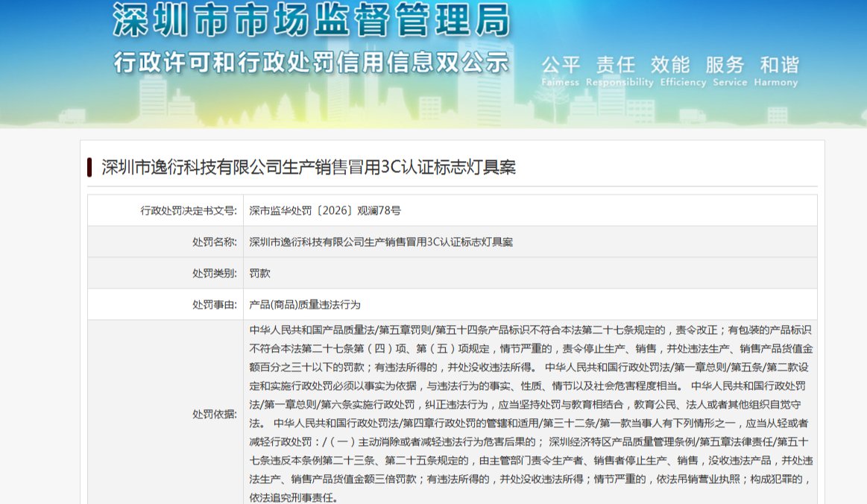Click the 处罚名称 label

[x=214, y=242]
